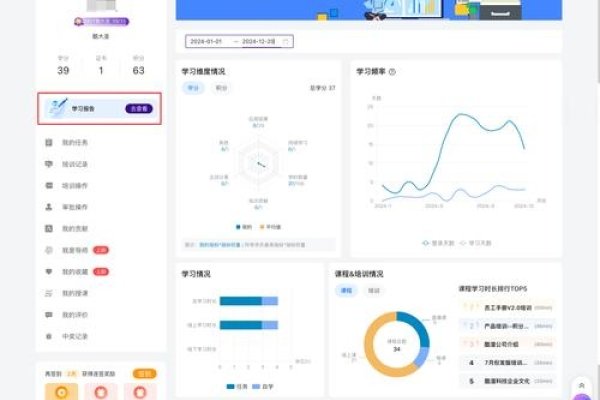Click the heart icon beside 我的收藏
This screenshot has width=600, height=400.
coord(49,272)
